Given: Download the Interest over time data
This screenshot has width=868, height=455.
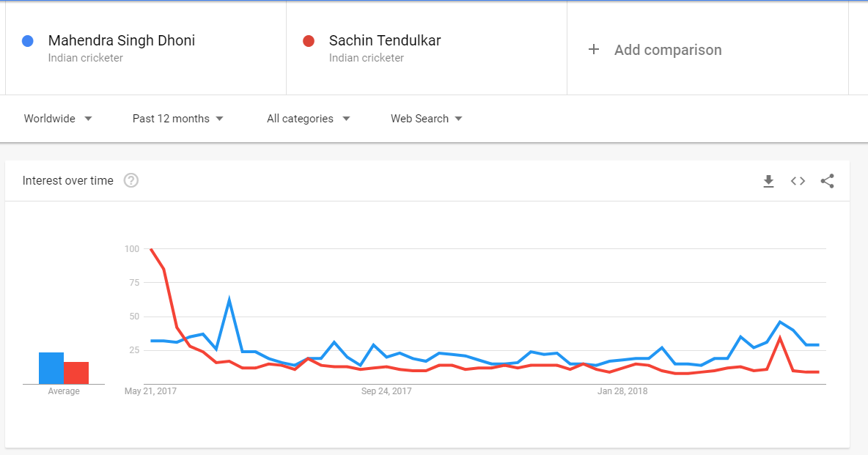Looking at the screenshot, I should click(768, 181).
